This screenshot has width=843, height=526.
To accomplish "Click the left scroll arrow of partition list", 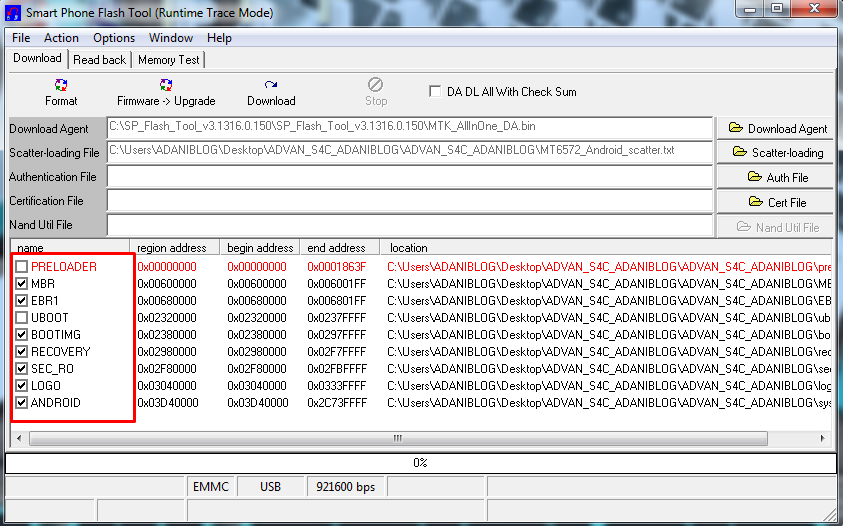I will [x=19, y=438].
